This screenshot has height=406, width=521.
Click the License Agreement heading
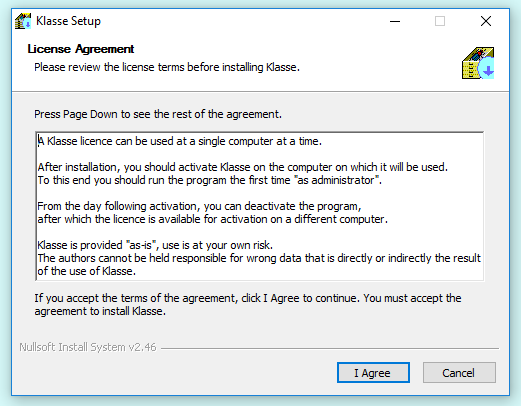tap(81, 49)
